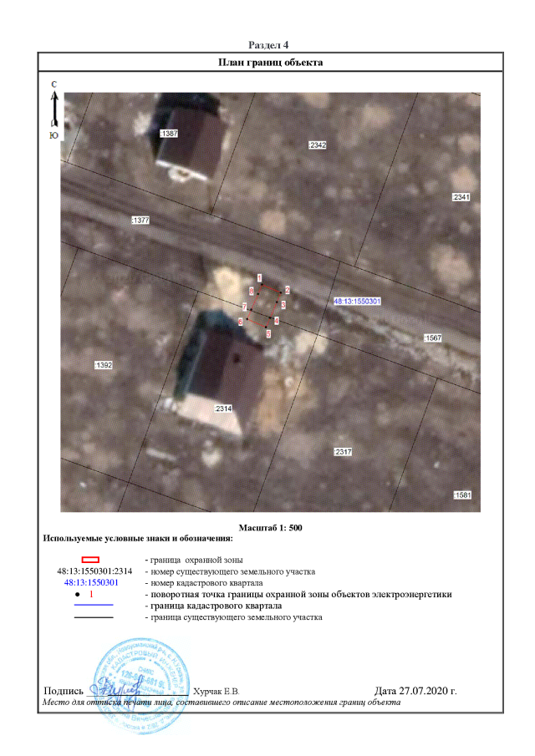Click the date 'Дата 27.07.2020 г.'
Viewport: 535px width, 756px height.
(x=415, y=691)
